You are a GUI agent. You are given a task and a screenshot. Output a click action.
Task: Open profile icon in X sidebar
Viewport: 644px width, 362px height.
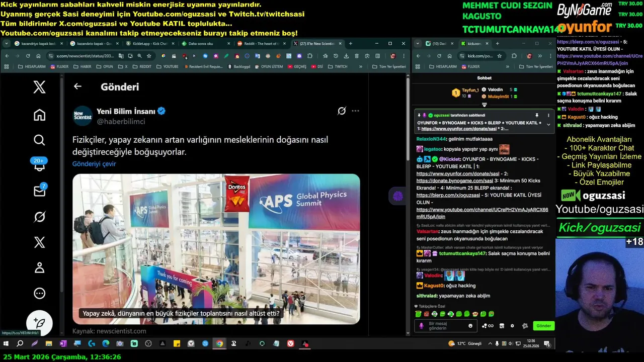[x=39, y=267]
